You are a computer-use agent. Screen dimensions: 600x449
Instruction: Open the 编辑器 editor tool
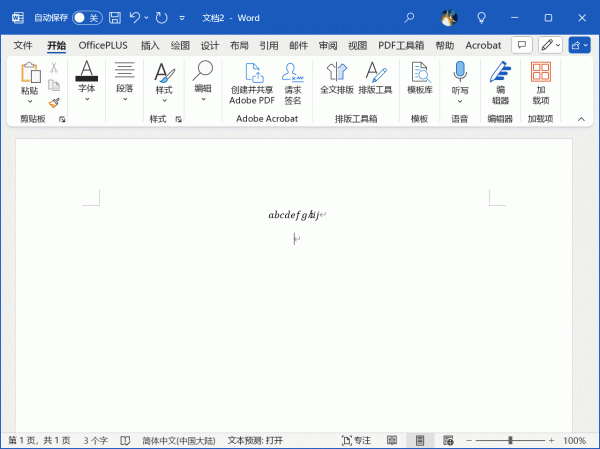click(500, 83)
